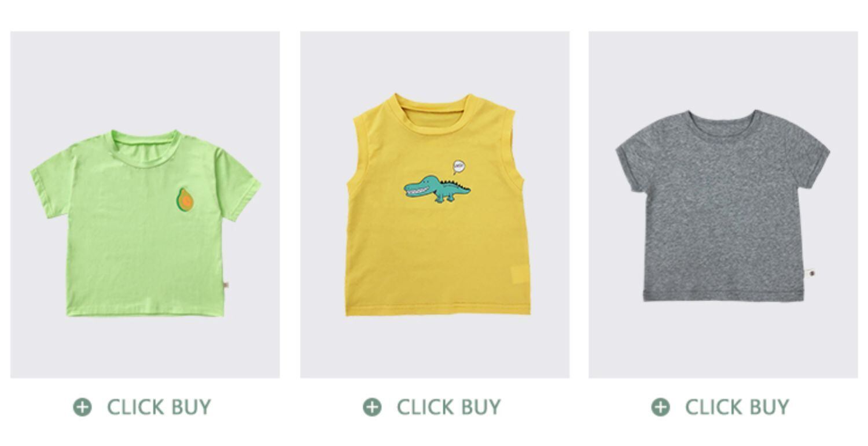
Task: Click the plus icon under yellow tank top
Action: coord(372,407)
